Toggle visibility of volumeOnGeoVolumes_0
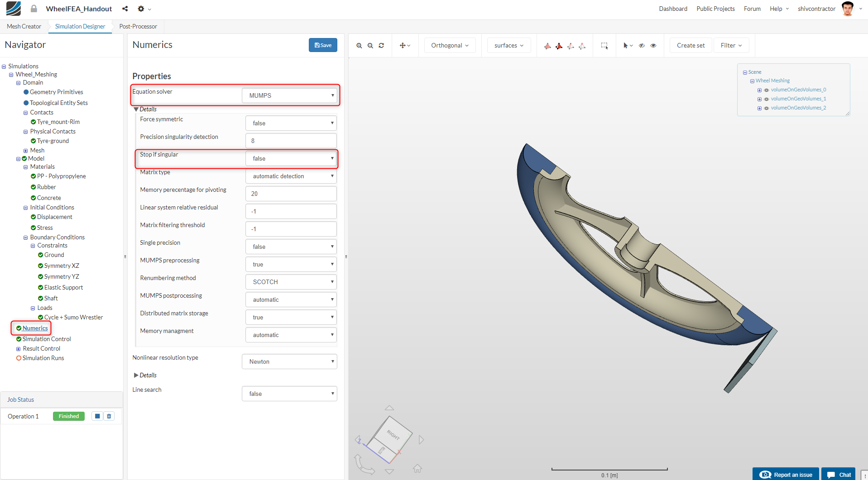Viewport: 868px width, 480px height. (x=766, y=90)
